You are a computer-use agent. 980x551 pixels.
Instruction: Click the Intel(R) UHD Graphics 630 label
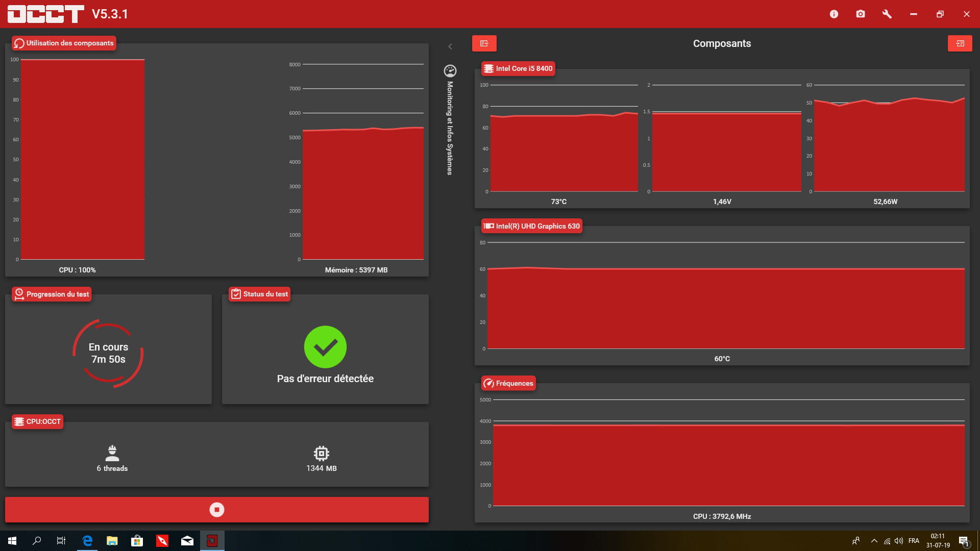click(x=532, y=226)
